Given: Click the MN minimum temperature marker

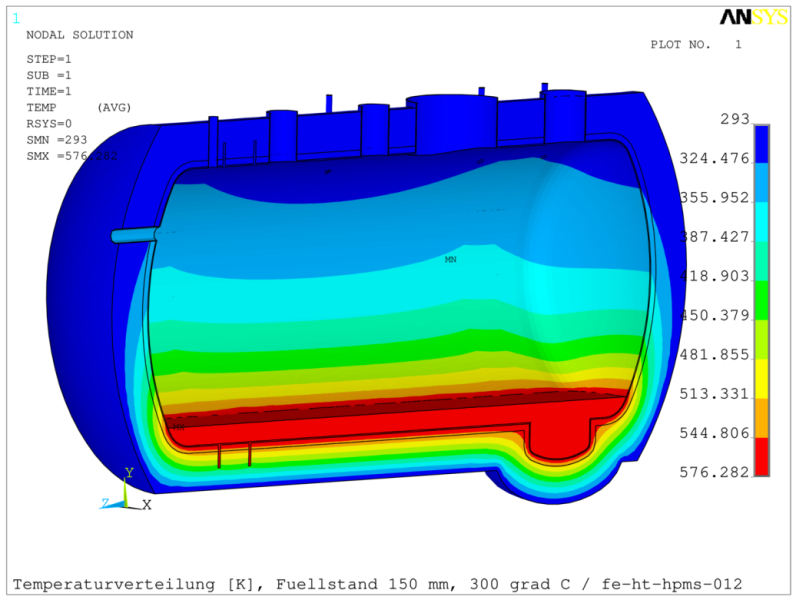Looking at the screenshot, I should tap(450, 259).
